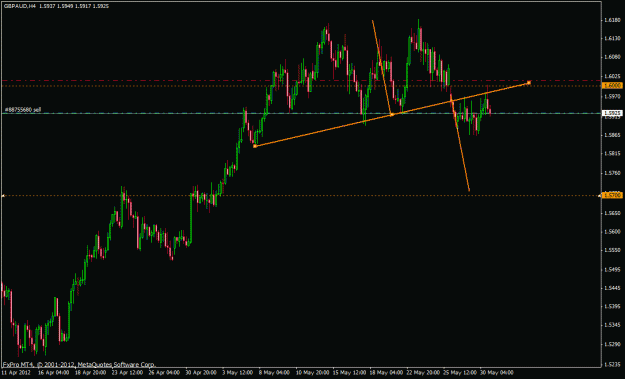Screen dimensions: 625x379
Task: Click the '30 May 04:00' time label
Action: pyautogui.click(x=496, y=373)
